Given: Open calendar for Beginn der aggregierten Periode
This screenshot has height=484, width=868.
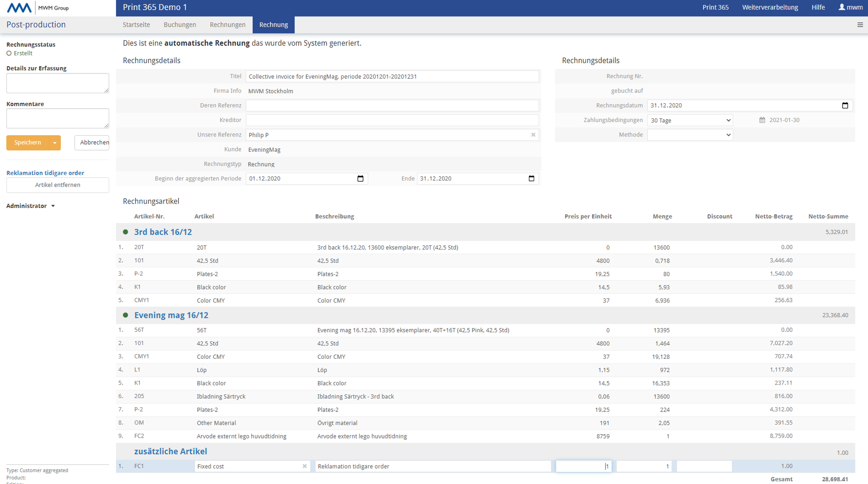Looking at the screenshot, I should coord(360,178).
